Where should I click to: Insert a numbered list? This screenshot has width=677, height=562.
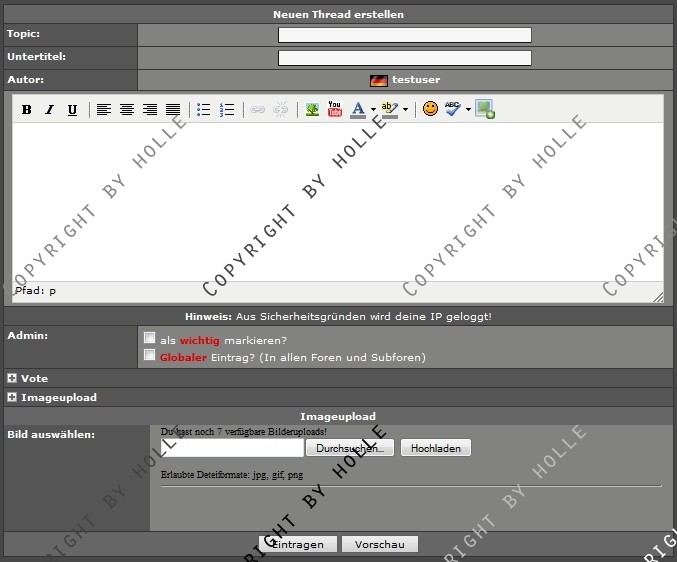(x=227, y=110)
